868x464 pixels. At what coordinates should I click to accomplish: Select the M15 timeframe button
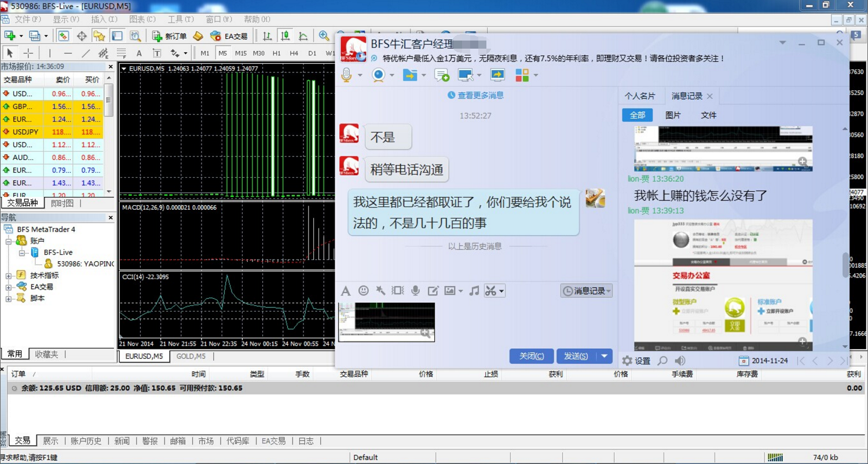[241, 53]
